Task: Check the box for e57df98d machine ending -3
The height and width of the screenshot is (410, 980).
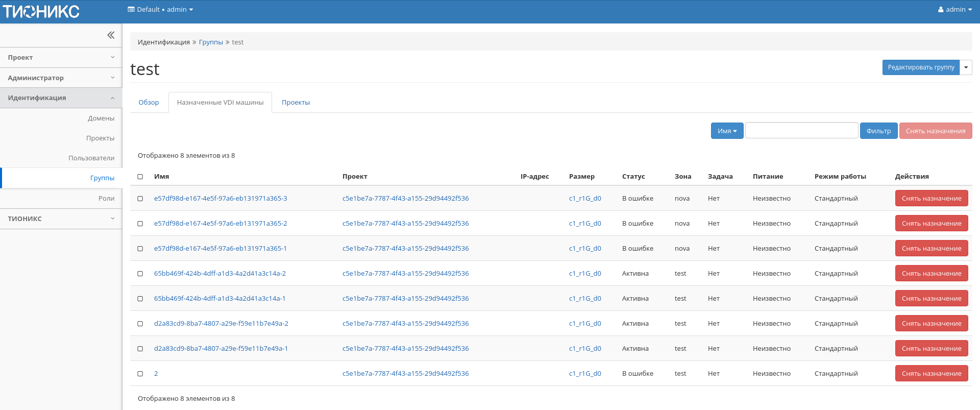Action: [x=140, y=199]
